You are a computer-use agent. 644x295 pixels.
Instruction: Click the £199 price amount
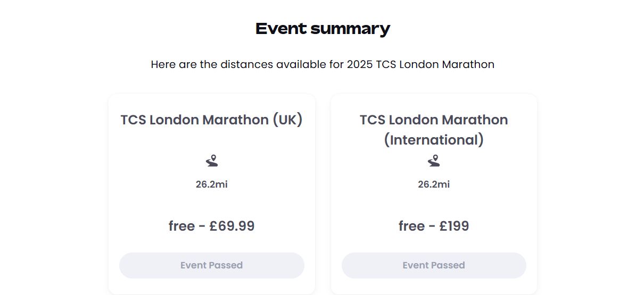[x=454, y=226]
